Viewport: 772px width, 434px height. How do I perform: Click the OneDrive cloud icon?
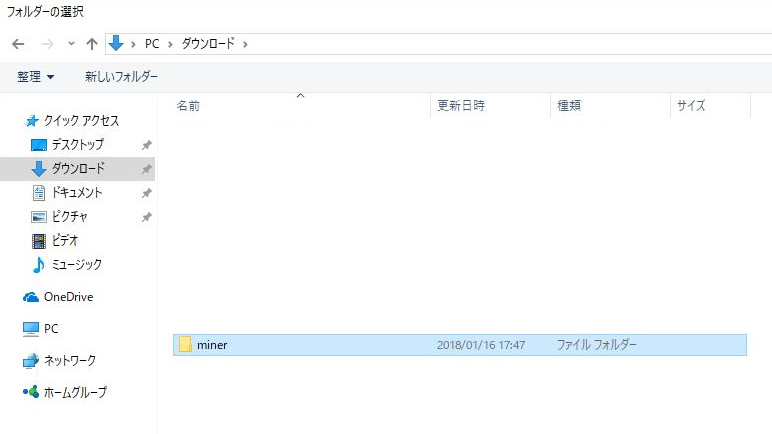[31, 297]
